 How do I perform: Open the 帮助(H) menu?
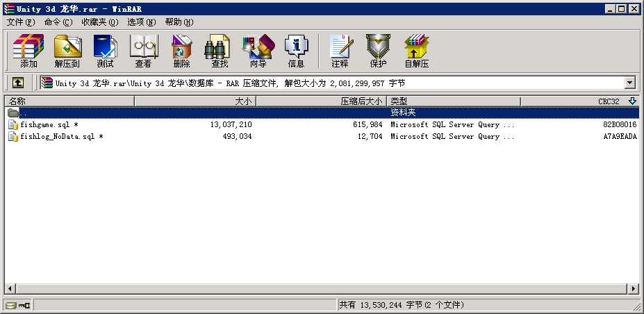coord(179,22)
